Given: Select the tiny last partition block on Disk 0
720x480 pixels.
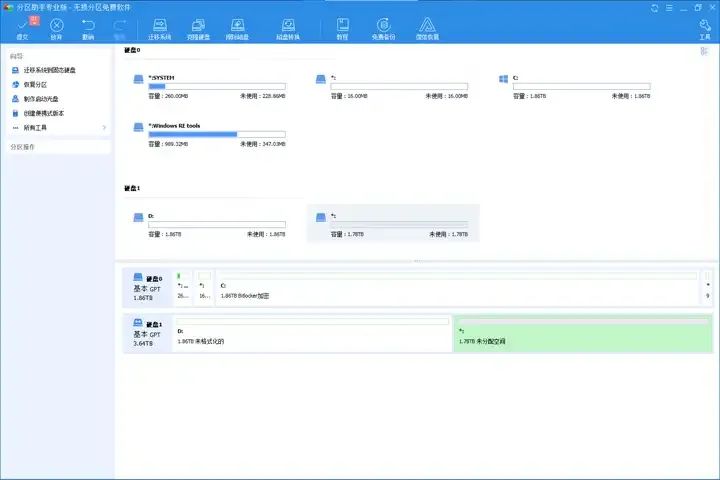Looking at the screenshot, I should [x=707, y=288].
